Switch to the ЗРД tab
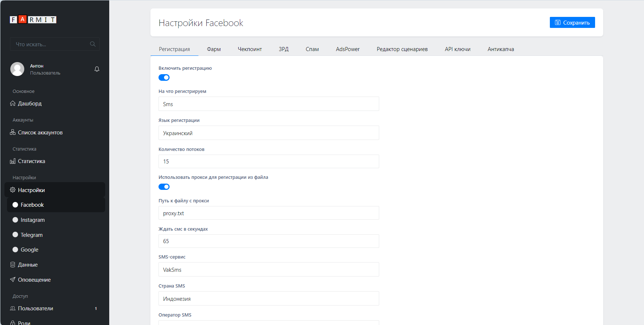The image size is (644, 325). (x=284, y=49)
